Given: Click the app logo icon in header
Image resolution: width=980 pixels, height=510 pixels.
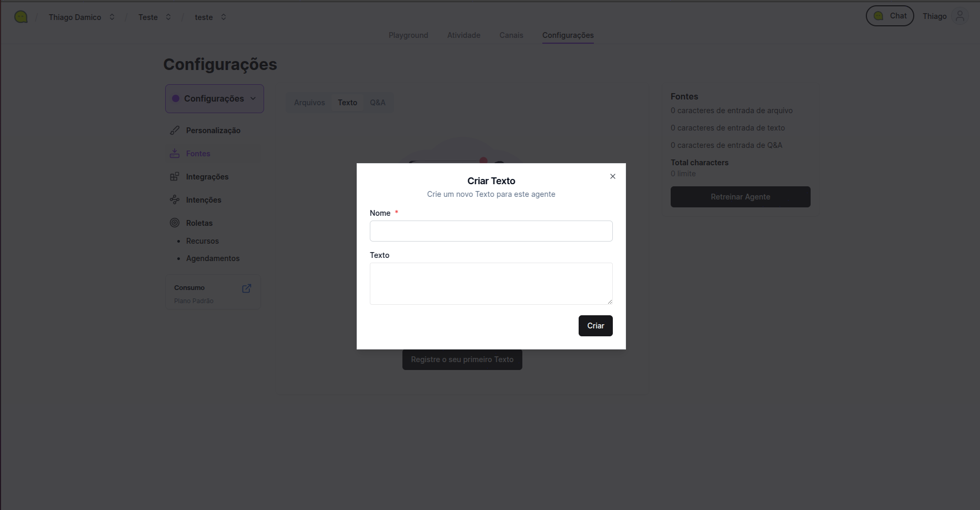Looking at the screenshot, I should point(21,17).
